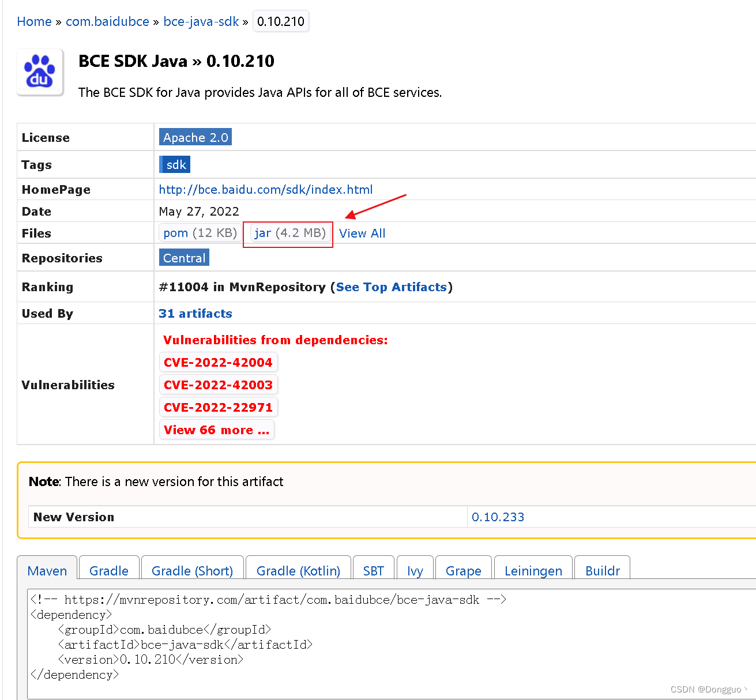Click the groupId line in the snippet
The width and height of the screenshot is (756, 700).
(164, 630)
